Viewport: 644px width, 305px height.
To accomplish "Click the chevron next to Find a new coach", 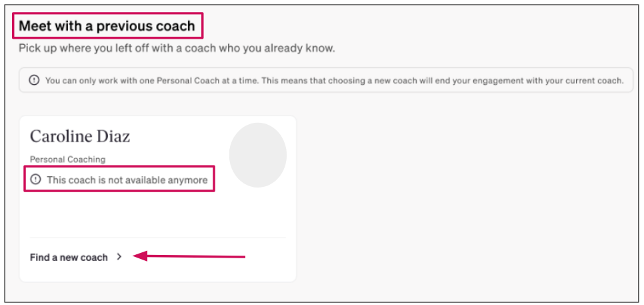I will (x=119, y=257).
